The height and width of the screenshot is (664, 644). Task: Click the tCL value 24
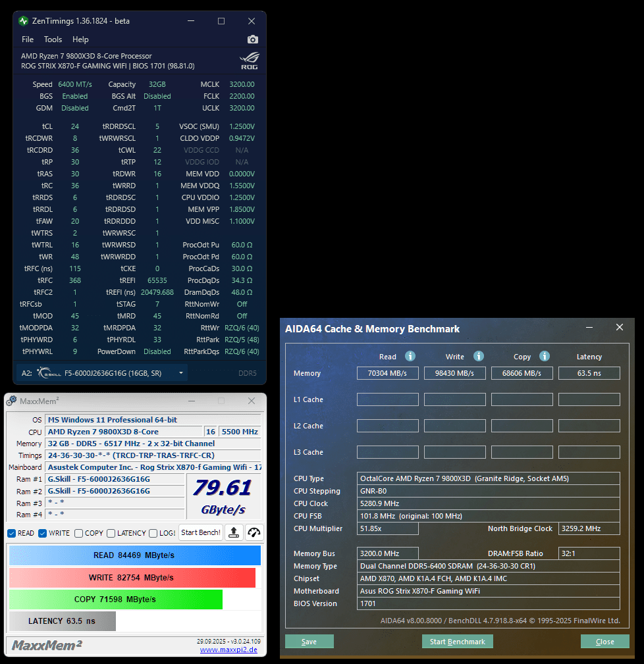[75, 126]
